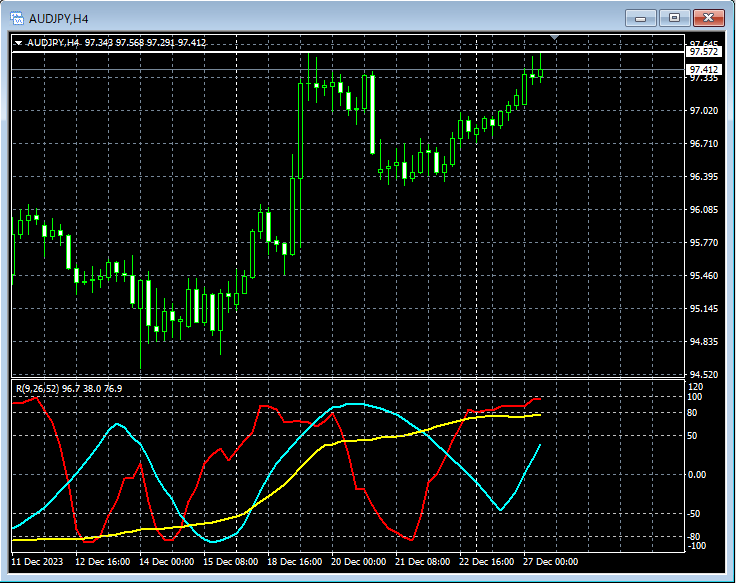Click the 95.145 price scale value
The image size is (737, 583).
[704, 308]
